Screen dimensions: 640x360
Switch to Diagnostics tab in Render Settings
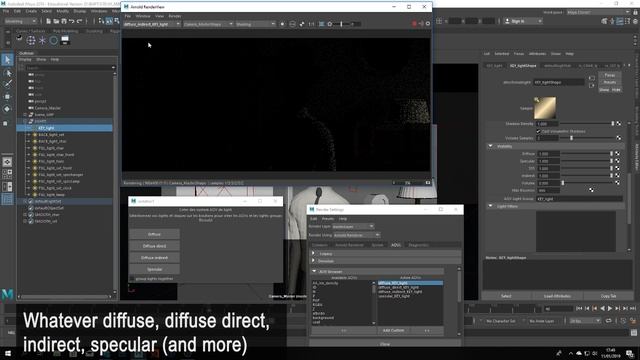click(x=418, y=245)
